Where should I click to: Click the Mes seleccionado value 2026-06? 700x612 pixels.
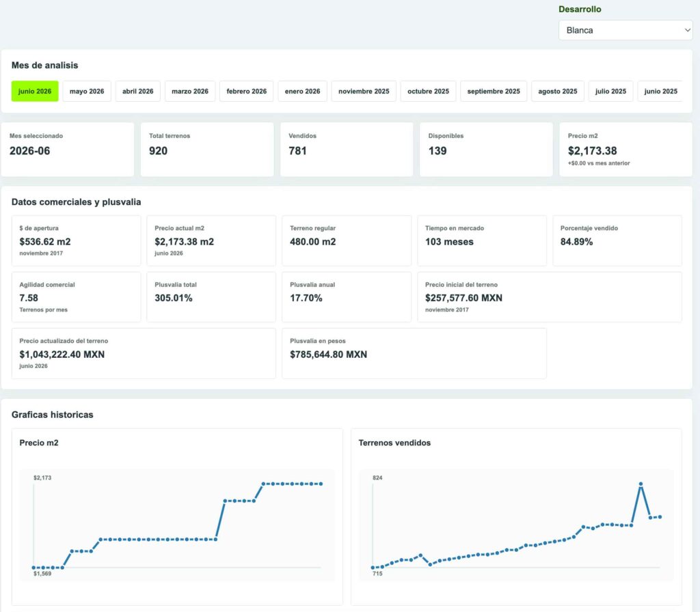point(30,151)
